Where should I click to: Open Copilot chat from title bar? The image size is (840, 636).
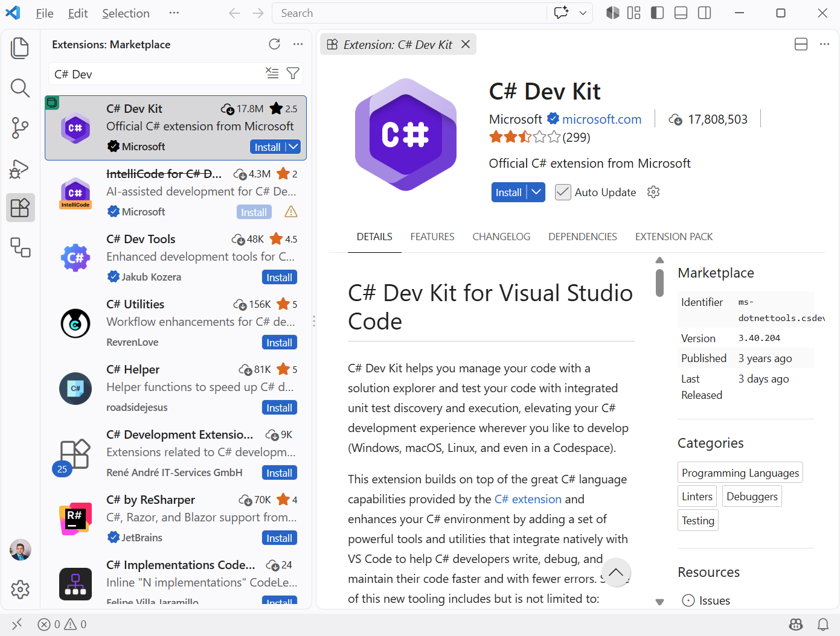coord(561,13)
